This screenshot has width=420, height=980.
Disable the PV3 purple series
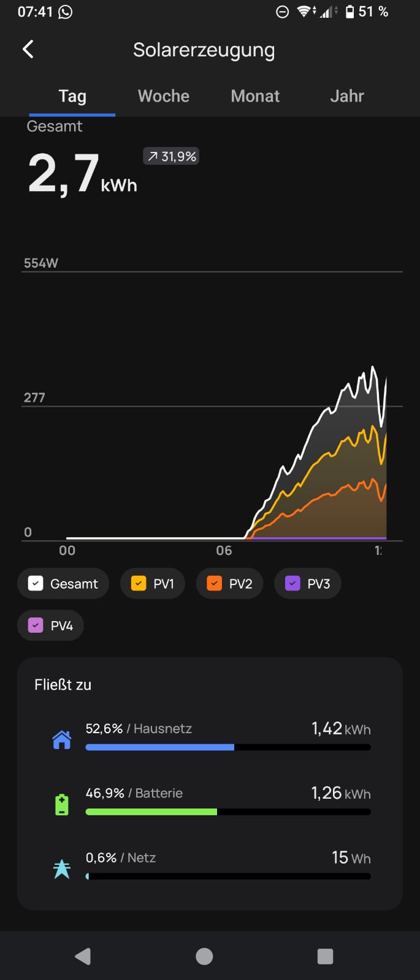(x=292, y=583)
